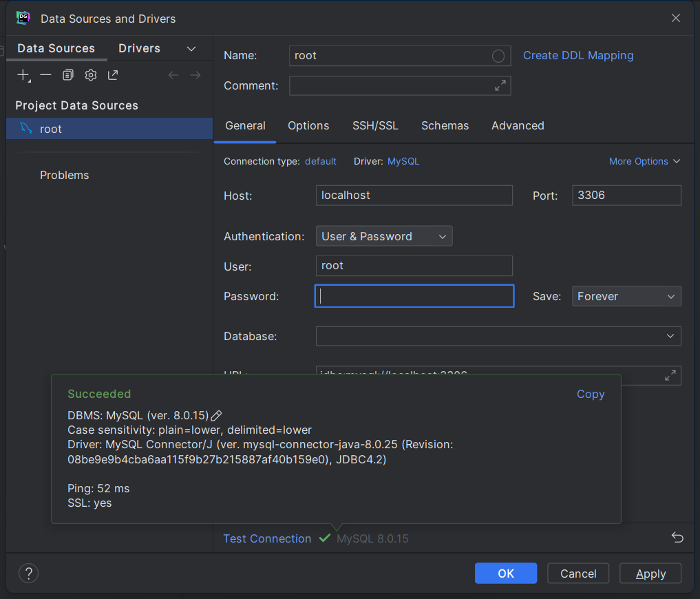Open the Options tab
The width and height of the screenshot is (700, 599).
pyautogui.click(x=308, y=125)
